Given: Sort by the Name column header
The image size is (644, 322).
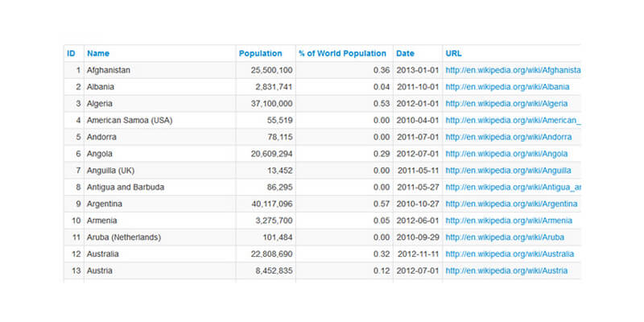Looking at the screenshot, I should tap(97, 53).
